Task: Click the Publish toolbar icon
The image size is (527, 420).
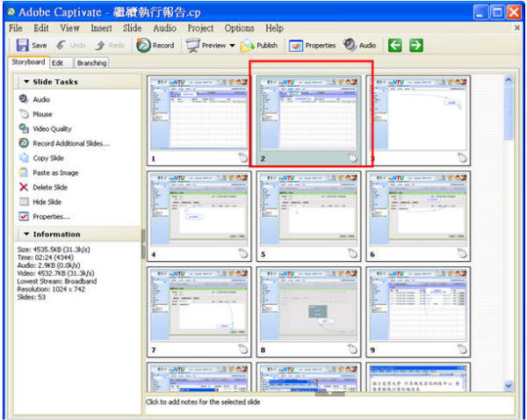Action: 248,46
